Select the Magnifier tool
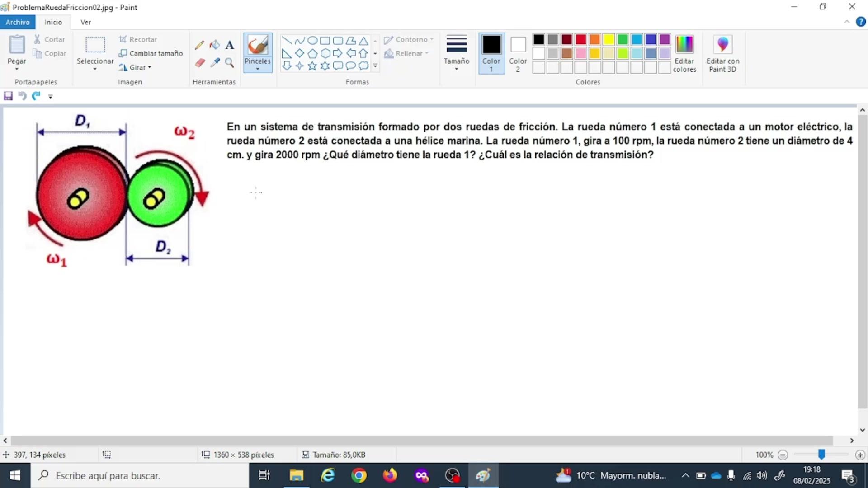 click(230, 63)
